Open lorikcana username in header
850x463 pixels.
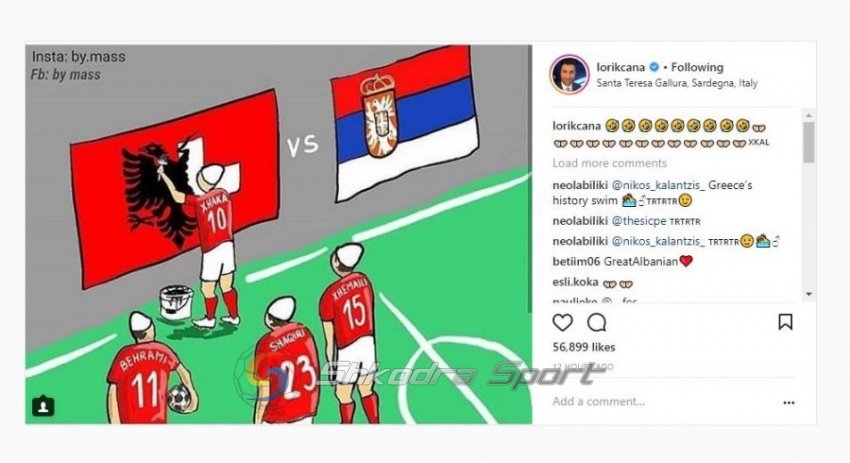coord(621,67)
